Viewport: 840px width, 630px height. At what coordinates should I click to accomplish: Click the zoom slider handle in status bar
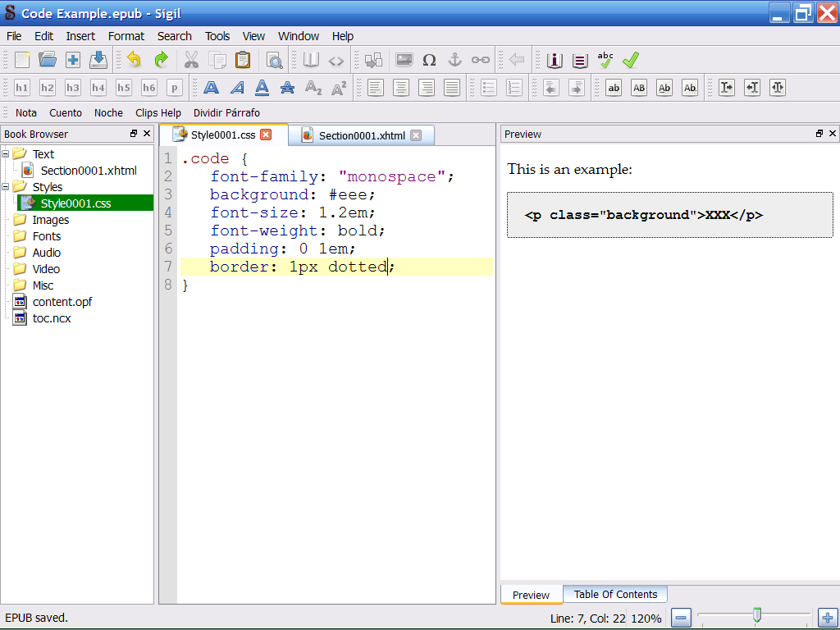tap(757, 614)
